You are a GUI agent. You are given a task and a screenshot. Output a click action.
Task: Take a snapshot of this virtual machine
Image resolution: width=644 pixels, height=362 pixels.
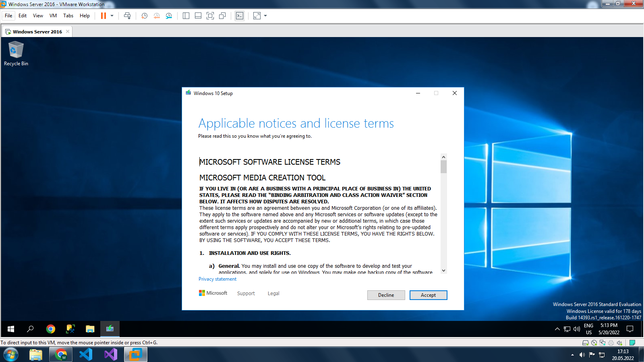pos(144,16)
